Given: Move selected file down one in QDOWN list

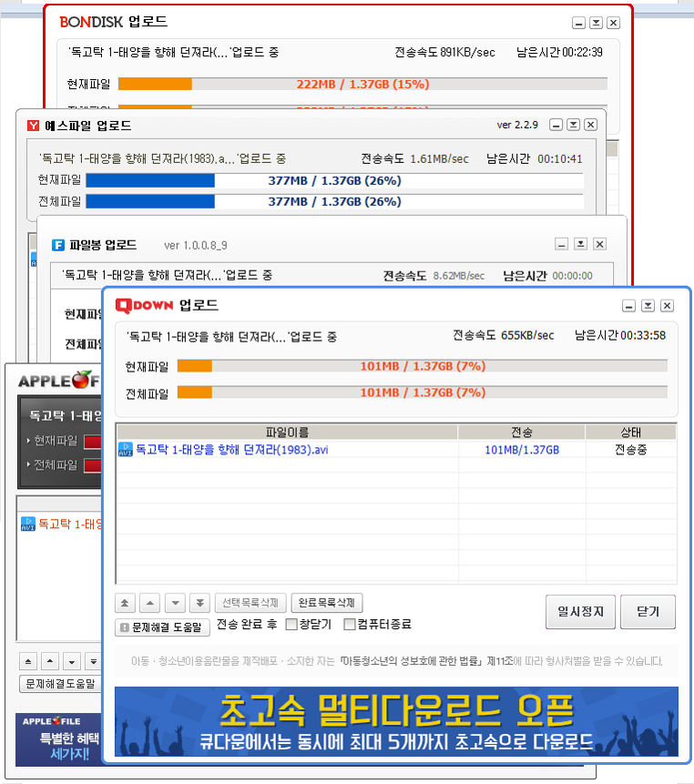Looking at the screenshot, I should coord(175,603).
